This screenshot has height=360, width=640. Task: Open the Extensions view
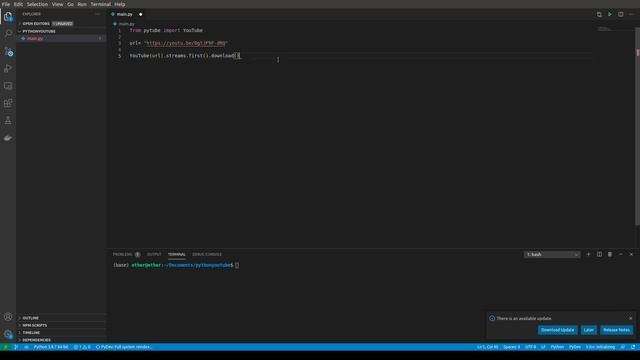8,103
